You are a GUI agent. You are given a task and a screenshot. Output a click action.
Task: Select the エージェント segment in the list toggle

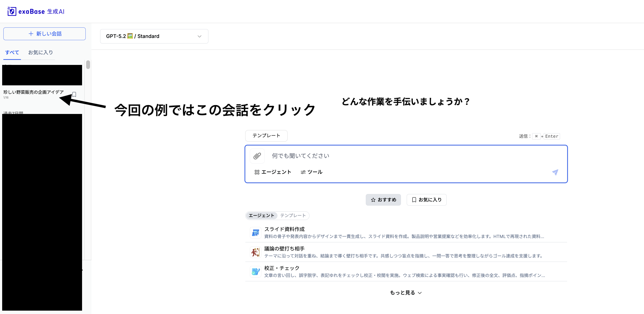262,215
